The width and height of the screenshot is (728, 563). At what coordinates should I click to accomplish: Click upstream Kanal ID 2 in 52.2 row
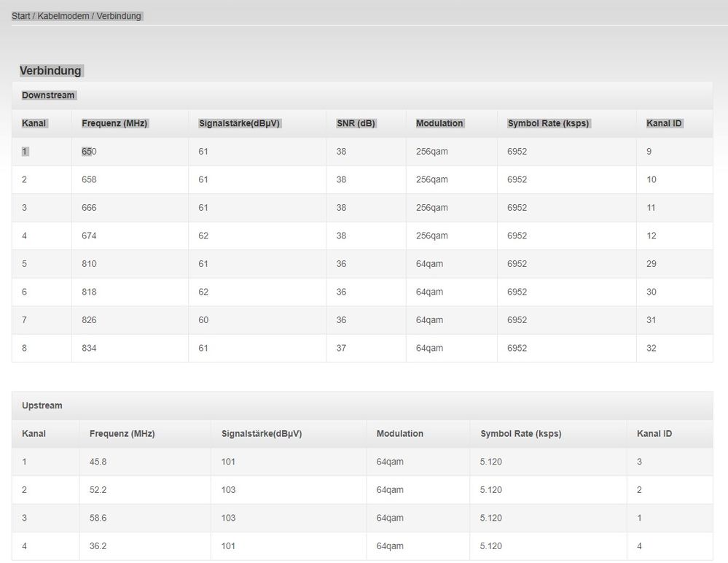coord(639,490)
